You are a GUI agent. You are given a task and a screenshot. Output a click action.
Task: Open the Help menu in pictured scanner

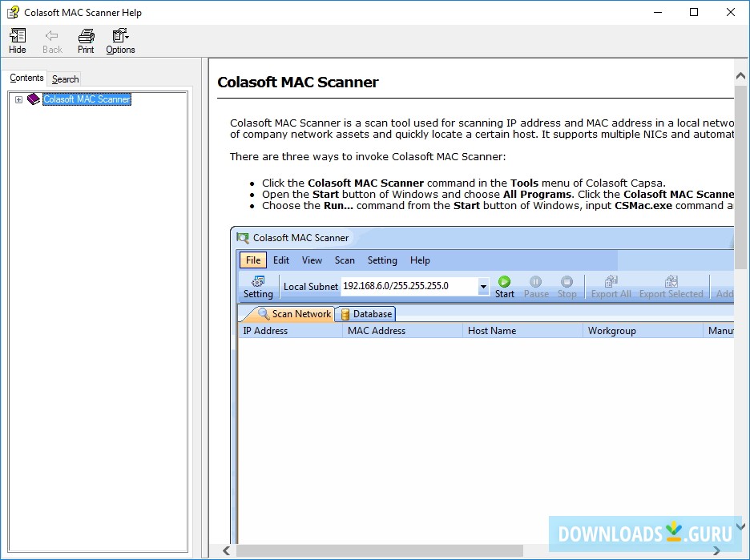(x=420, y=260)
